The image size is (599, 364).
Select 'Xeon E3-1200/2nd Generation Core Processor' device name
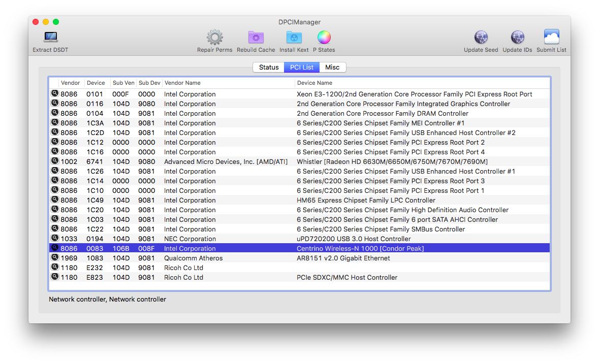tap(415, 94)
